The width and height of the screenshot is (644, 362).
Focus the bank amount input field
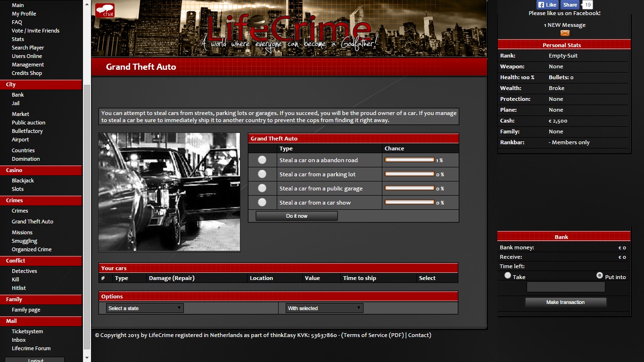pyautogui.click(x=566, y=287)
